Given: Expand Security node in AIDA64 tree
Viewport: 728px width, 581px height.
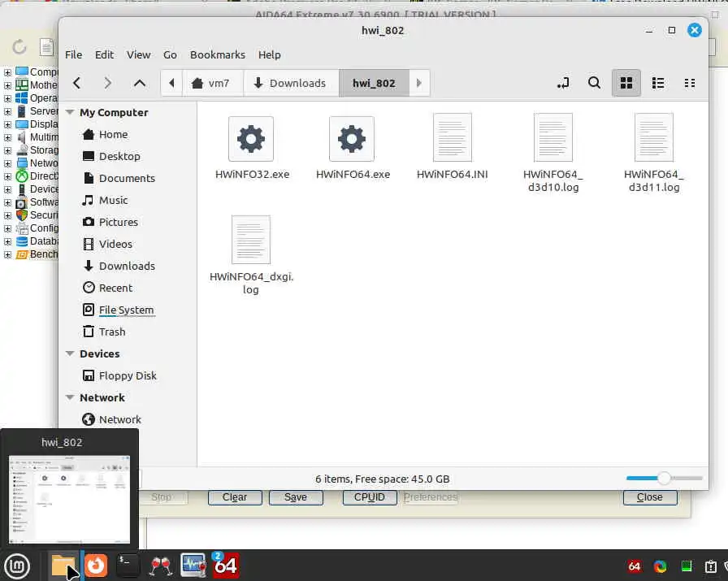Looking at the screenshot, I should [x=7, y=215].
